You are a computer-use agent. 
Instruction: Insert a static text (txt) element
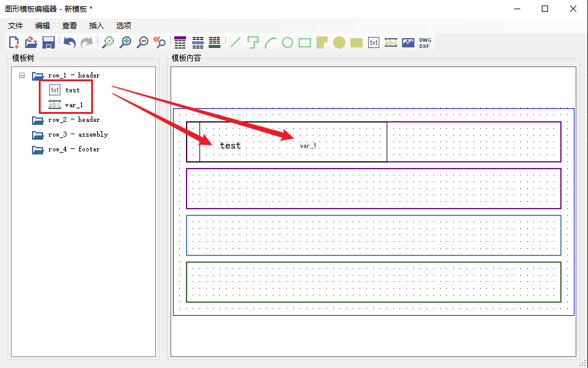pyautogui.click(x=374, y=42)
